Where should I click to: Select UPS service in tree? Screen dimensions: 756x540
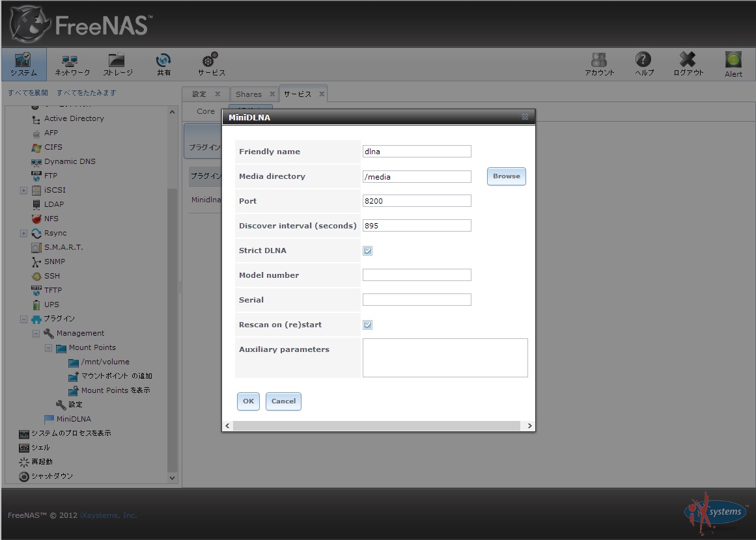(x=51, y=304)
